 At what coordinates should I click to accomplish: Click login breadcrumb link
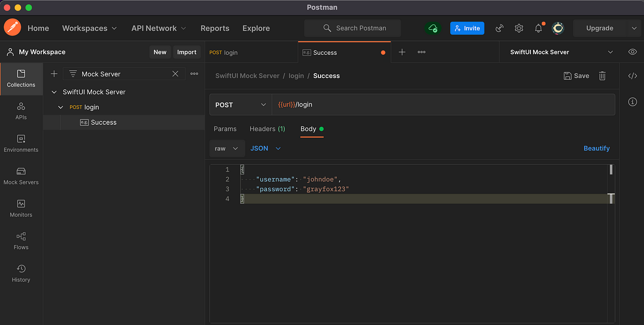pyautogui.click(x=296, y=76)
